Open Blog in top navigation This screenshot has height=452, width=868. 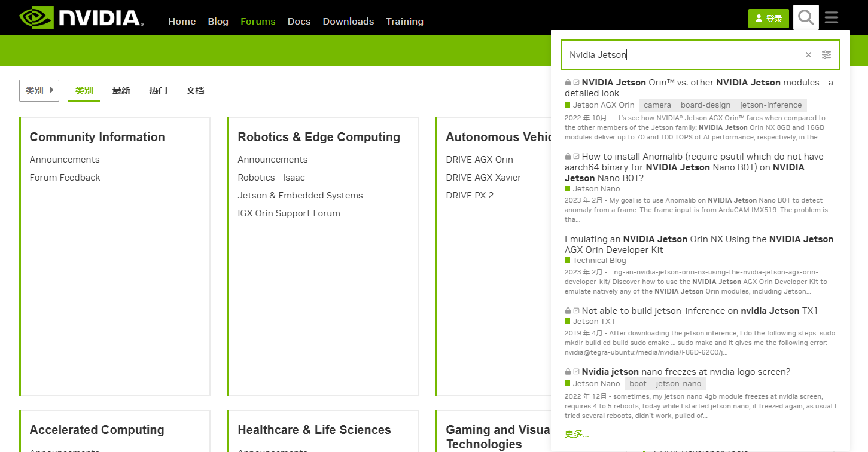pyautogui.click(x=218, y=21)
